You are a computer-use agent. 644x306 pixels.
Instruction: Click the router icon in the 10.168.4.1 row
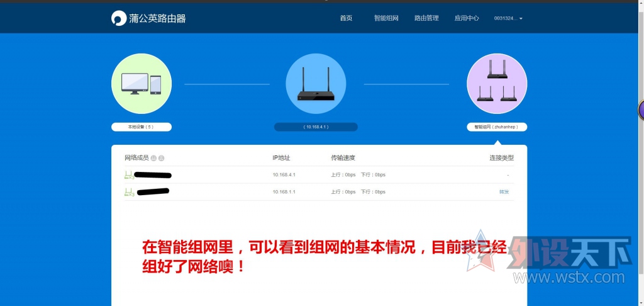coord(130,175)
